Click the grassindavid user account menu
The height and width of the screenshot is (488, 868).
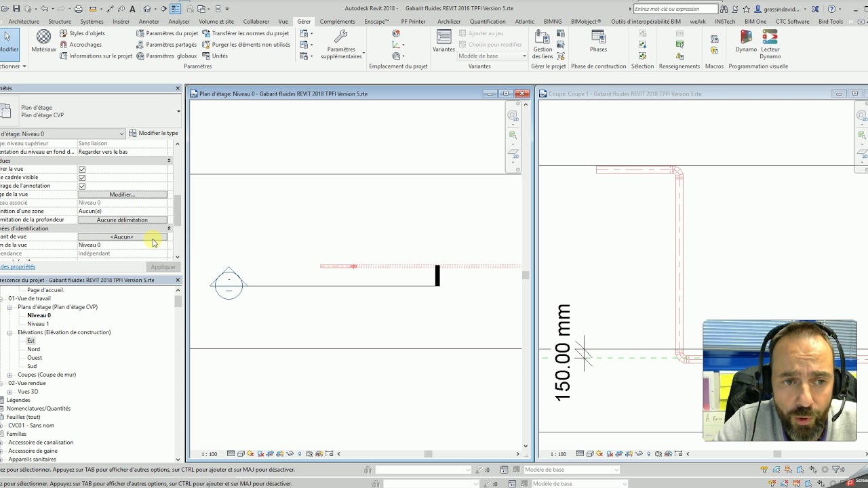point(781,9)
